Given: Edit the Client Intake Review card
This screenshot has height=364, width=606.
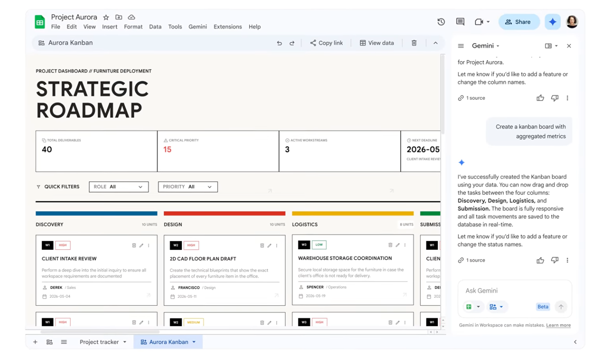Looking at the screenshot, I should pos(141,245).
